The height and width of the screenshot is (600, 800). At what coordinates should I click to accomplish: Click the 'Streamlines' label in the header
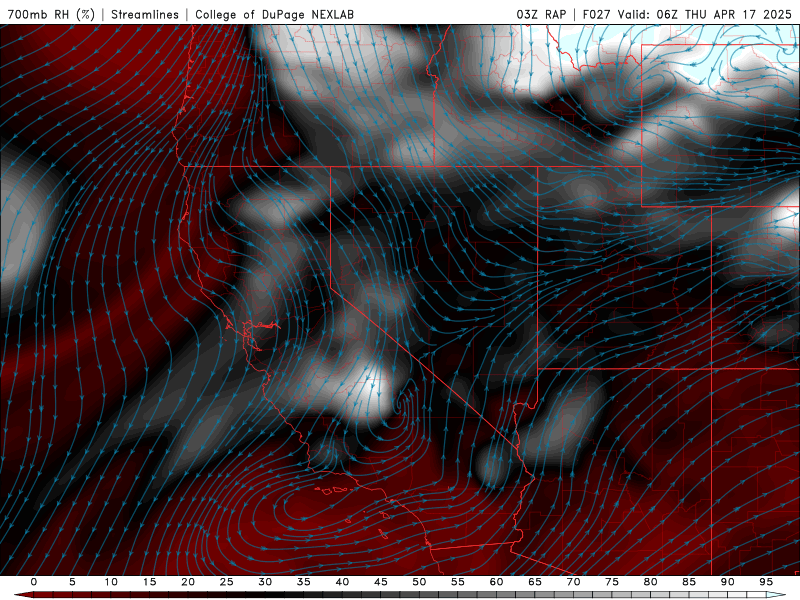point(145,14)
